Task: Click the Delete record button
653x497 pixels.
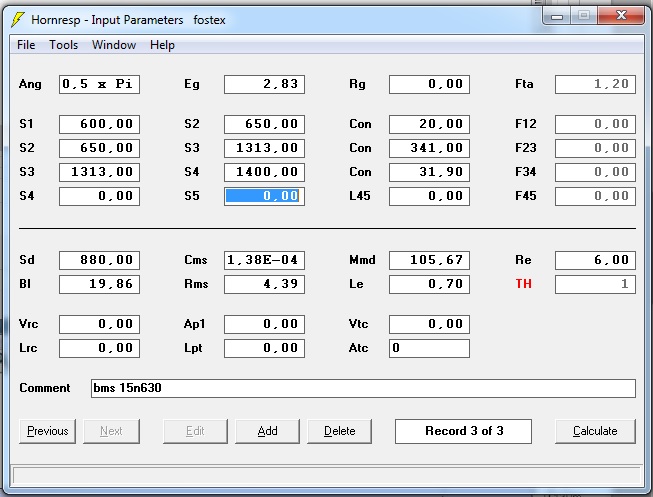Action: 339,431
